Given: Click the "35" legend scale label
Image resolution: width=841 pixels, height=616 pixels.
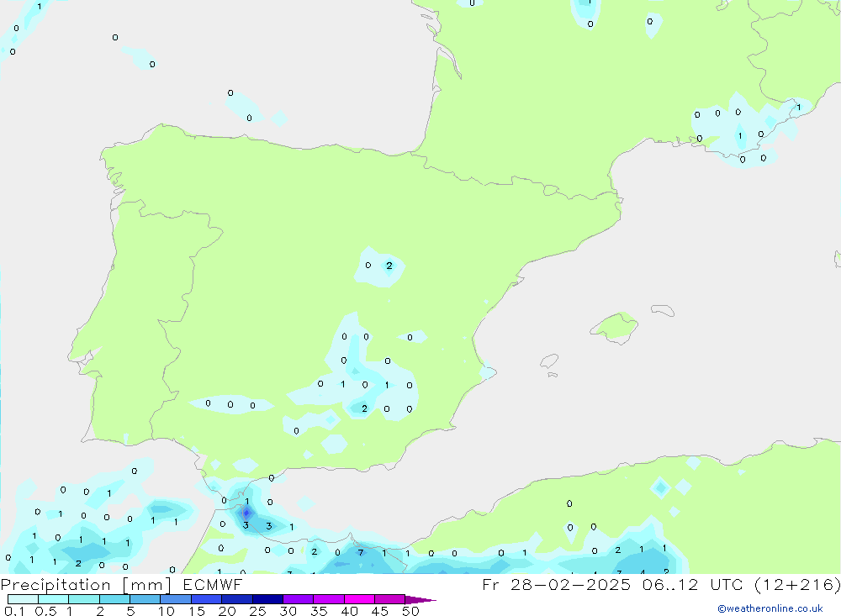Looking at the screenshot, I should click(319, 611).
